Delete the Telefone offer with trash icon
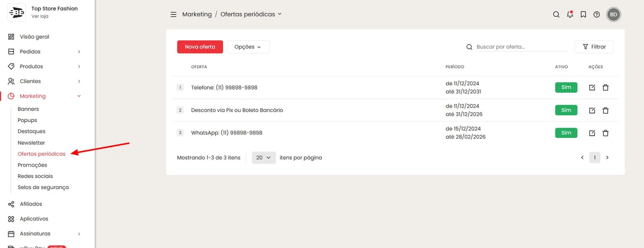Viewport: 644px width, 248px height. [x=605, y=88]
